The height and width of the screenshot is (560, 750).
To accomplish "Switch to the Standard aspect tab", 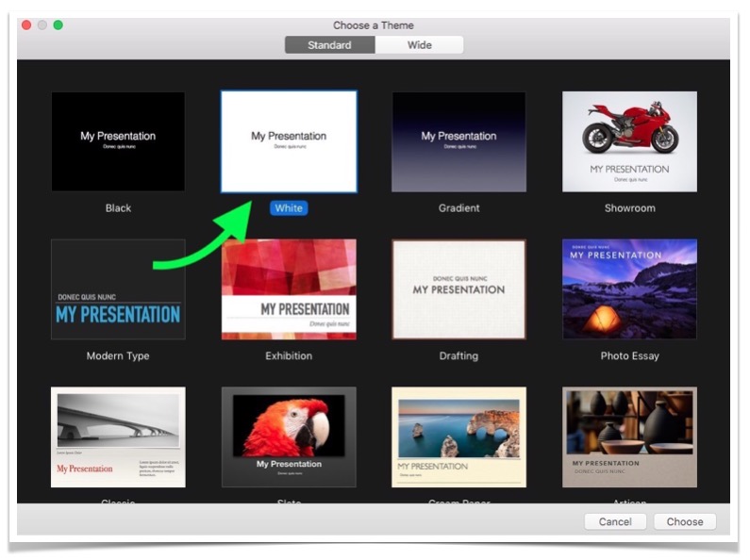I will point(329,45).
